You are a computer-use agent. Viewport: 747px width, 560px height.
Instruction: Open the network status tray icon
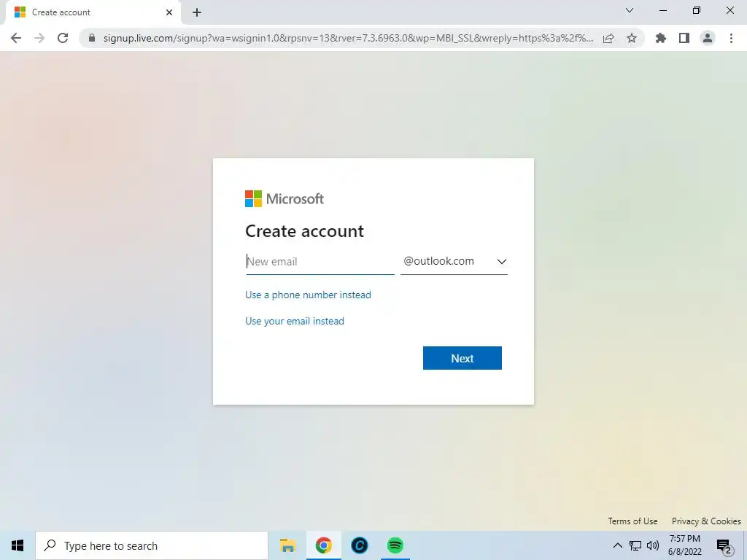pyautogui.click(x=635, y=545)
